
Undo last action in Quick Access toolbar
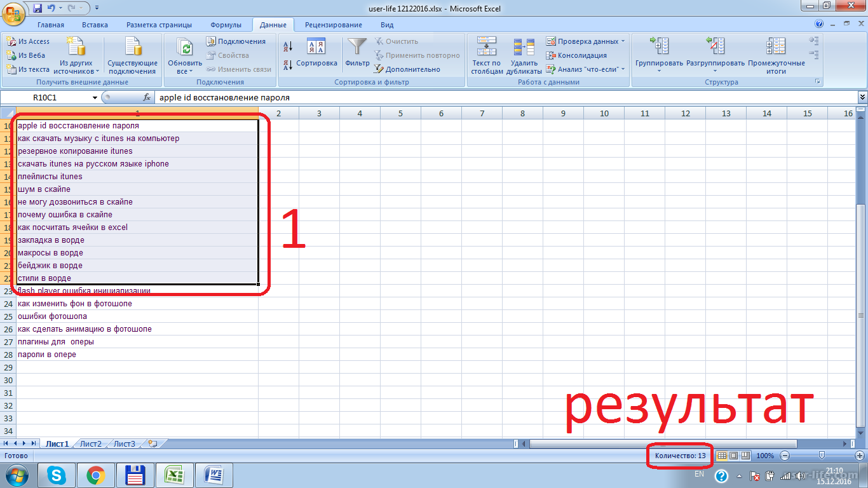click(x=51, y=8)
